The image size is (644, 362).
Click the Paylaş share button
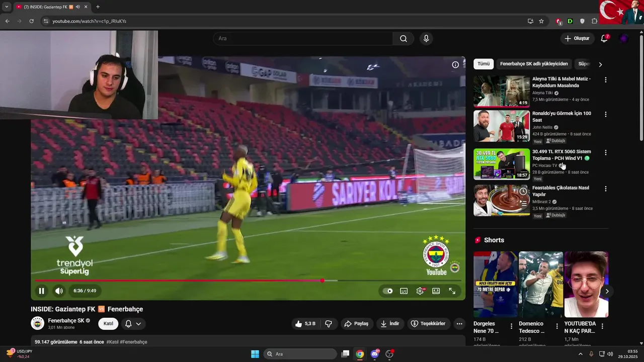pyautogui.click(x=356, y=324)
